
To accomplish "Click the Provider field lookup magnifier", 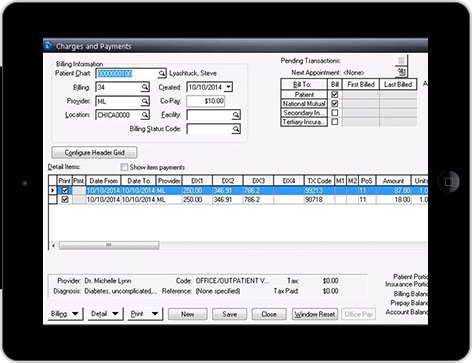I will click(x=145, y=101).
